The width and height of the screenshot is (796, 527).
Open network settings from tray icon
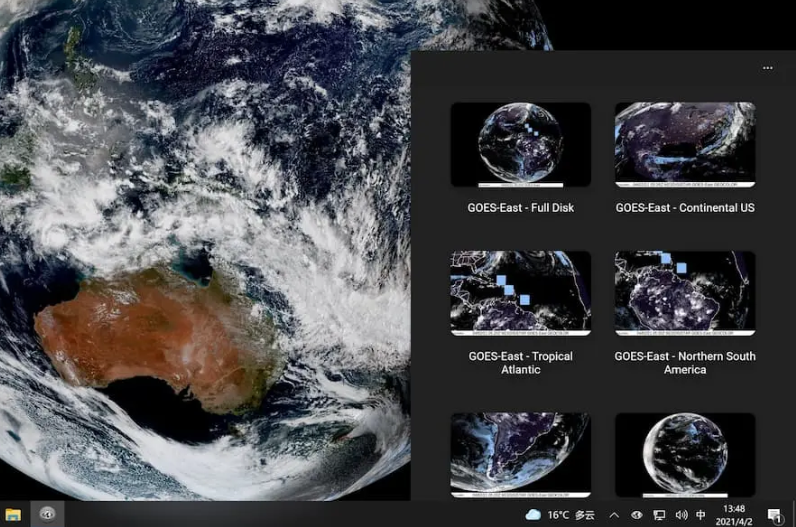(659, 514)
